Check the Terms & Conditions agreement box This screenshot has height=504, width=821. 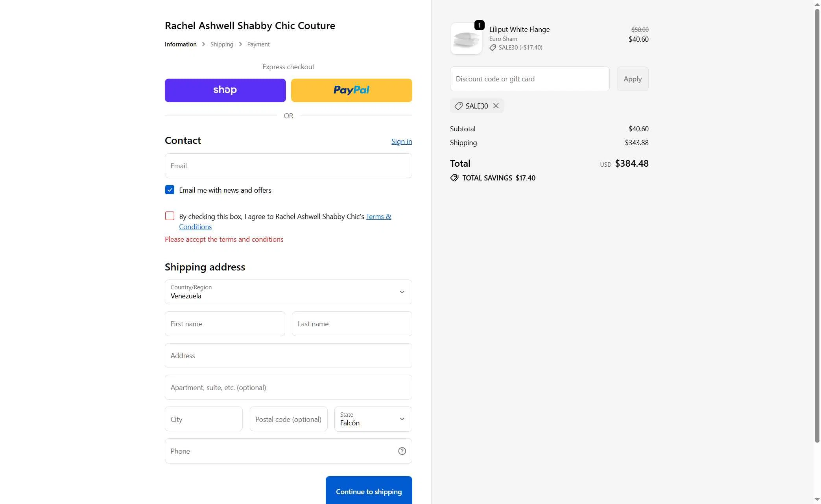(x=170, y=216)
